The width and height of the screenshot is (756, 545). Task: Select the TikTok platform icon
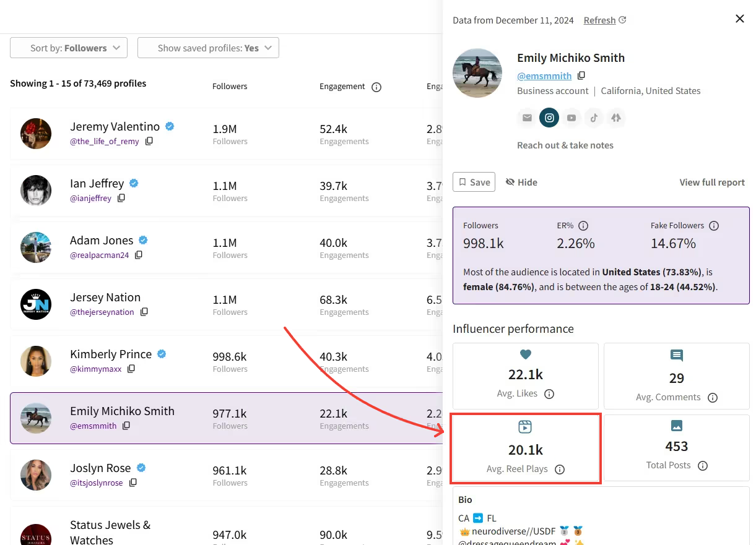[x=594, y=118]
